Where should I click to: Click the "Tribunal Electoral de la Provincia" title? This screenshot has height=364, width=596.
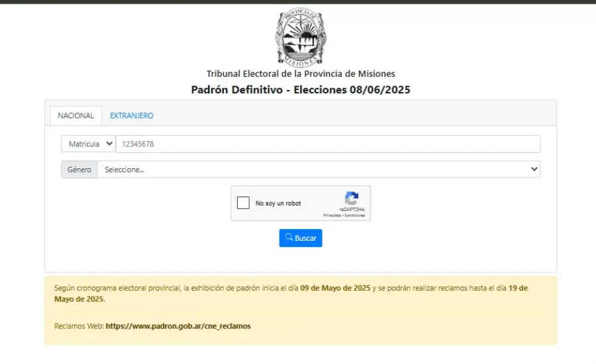(x=301, y=73)
